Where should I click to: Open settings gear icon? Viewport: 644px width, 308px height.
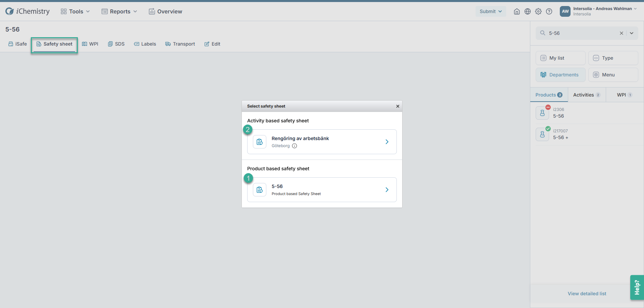(538, 11)
